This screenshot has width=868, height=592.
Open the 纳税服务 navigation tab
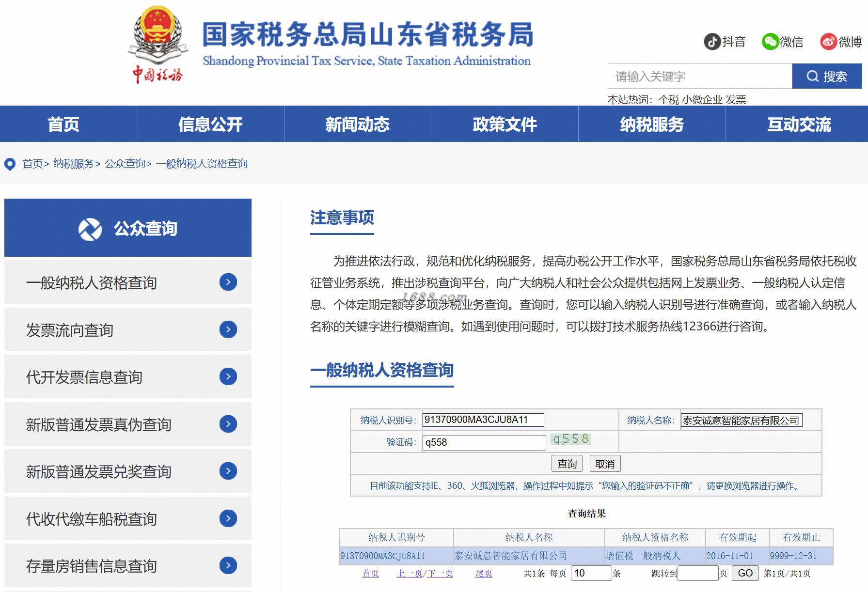point(652,124)
